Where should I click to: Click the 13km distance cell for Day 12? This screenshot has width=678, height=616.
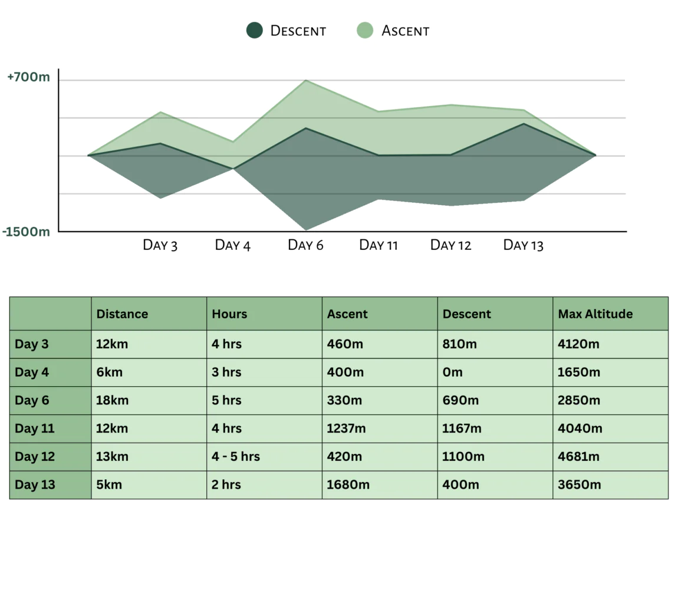[x=149, y=456]
